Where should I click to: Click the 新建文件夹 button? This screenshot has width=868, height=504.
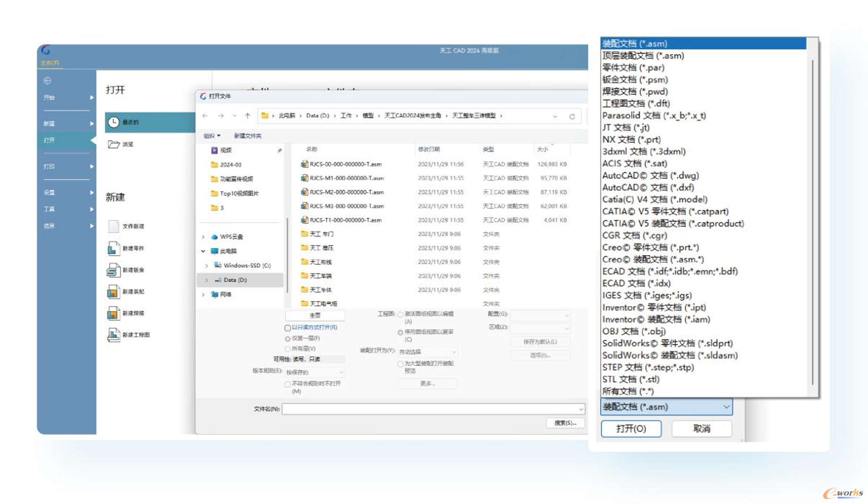(x=248, y=136)
